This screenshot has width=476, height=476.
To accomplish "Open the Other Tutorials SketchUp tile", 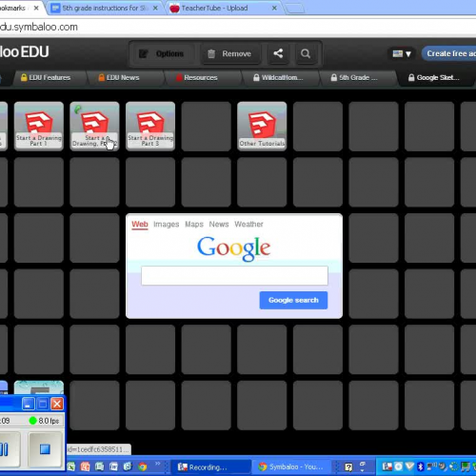I will 262,126.
